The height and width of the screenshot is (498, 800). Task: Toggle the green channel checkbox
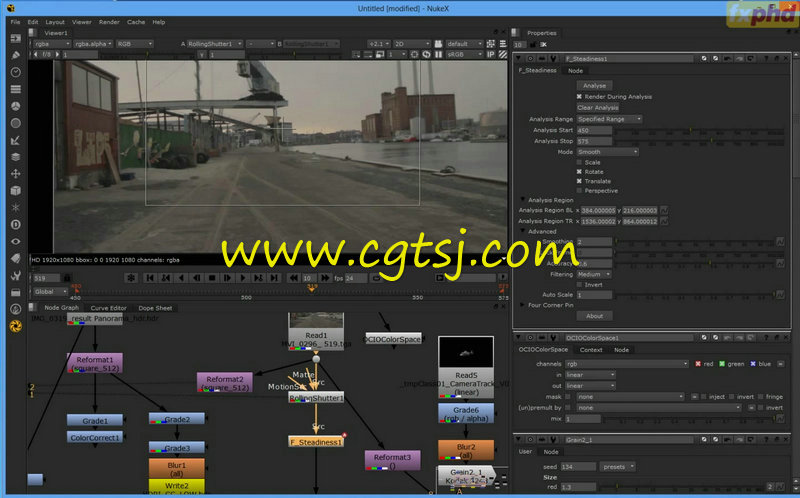[x=722, y=364]
